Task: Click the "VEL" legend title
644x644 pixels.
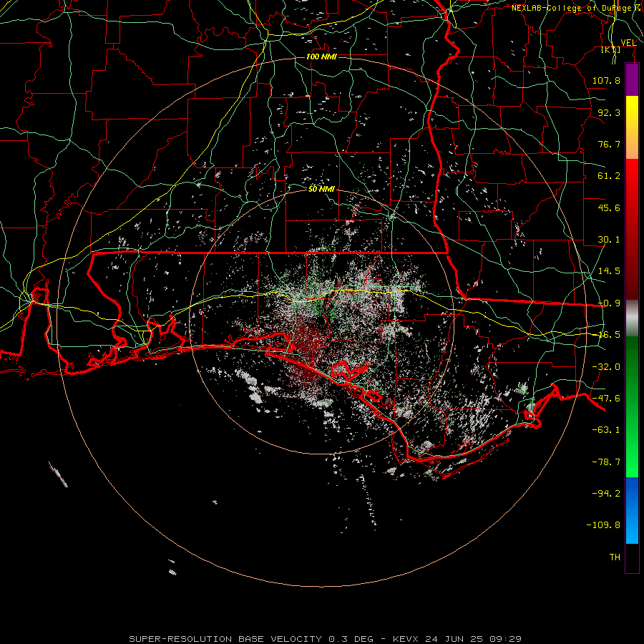Action: coord(628,43)
